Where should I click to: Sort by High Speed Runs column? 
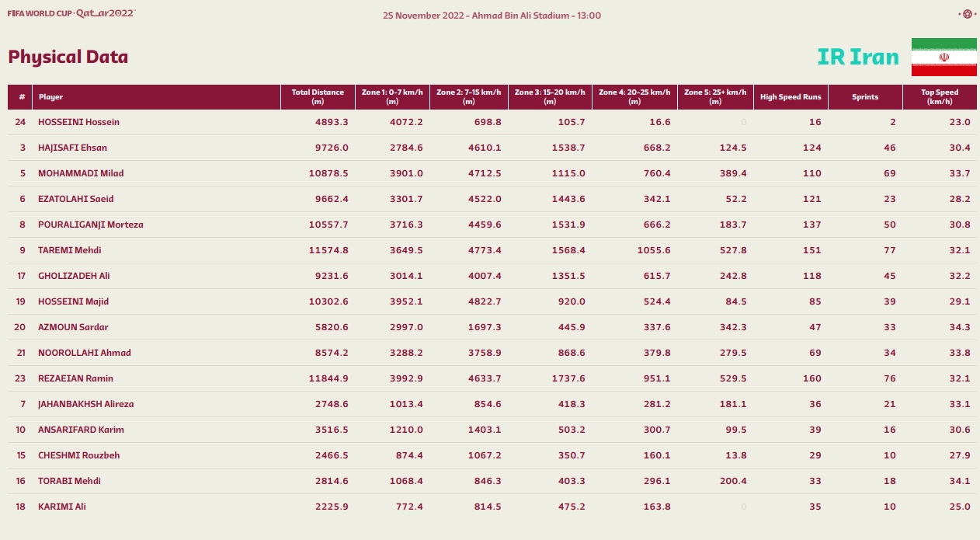(791, 97)
